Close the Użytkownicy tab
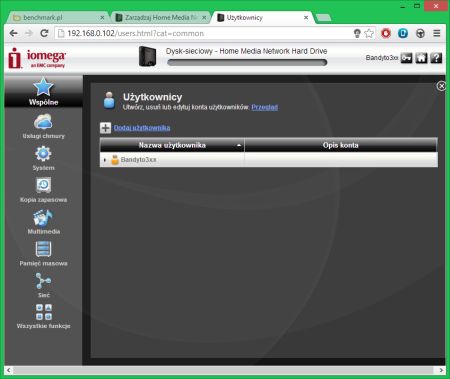Image resolution: width=450 pixels, height=379 pixels. (x=306, y=17)
